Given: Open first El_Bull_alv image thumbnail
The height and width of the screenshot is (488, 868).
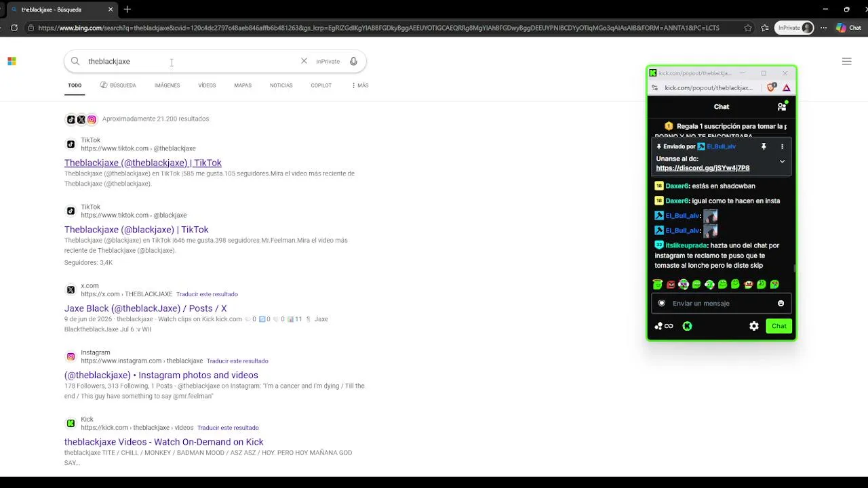Looking at the screenshot, I should (x=710, y=216).
